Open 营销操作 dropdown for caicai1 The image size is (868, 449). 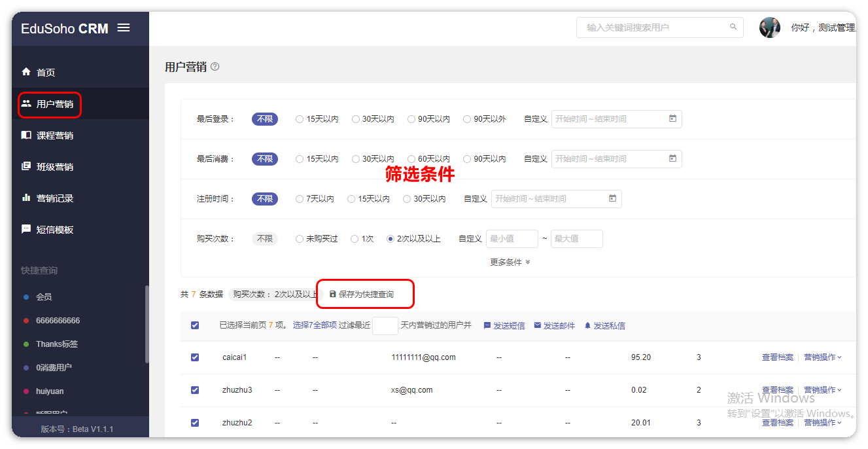pyautogui.click(x=822, y=357)
